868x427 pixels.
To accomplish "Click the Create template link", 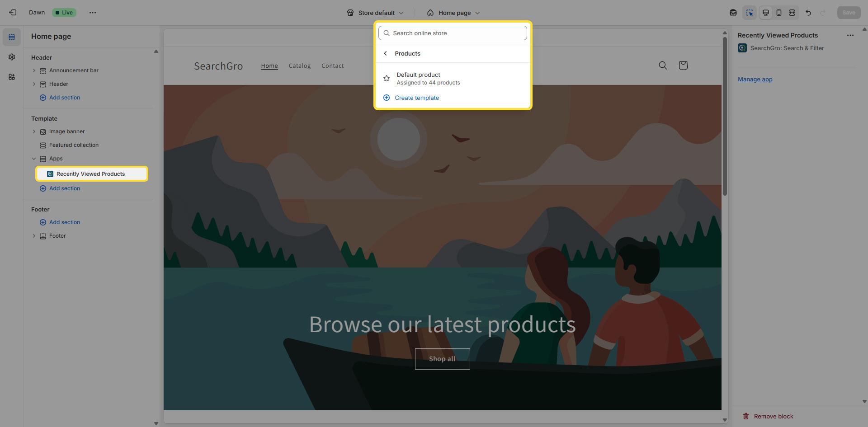I will click(416, 98).
